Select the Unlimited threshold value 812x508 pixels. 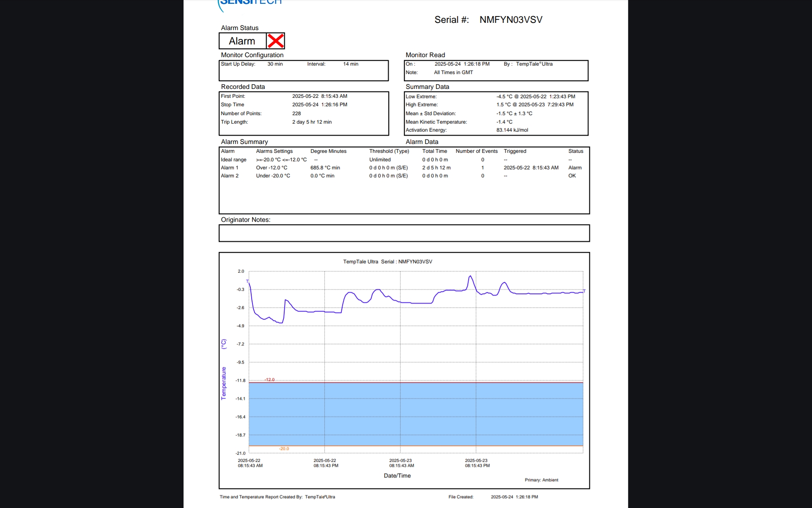(380, 160)
